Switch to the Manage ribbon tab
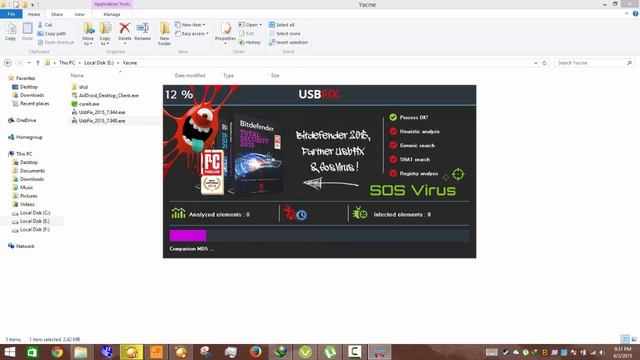The image size is (640, 360). click(112, 14)
